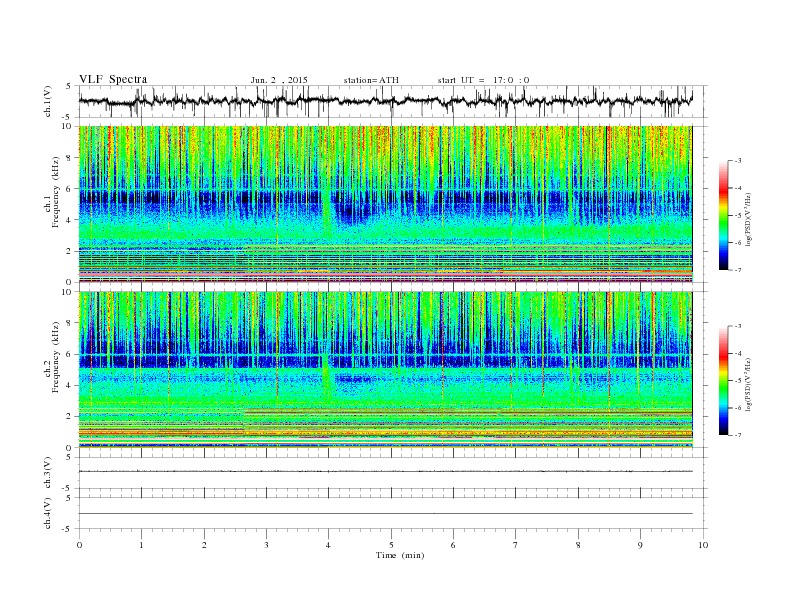Click the 'start UT = 17:0 :0' text
The image size is (792, 612).
click(x=483, y=80)
